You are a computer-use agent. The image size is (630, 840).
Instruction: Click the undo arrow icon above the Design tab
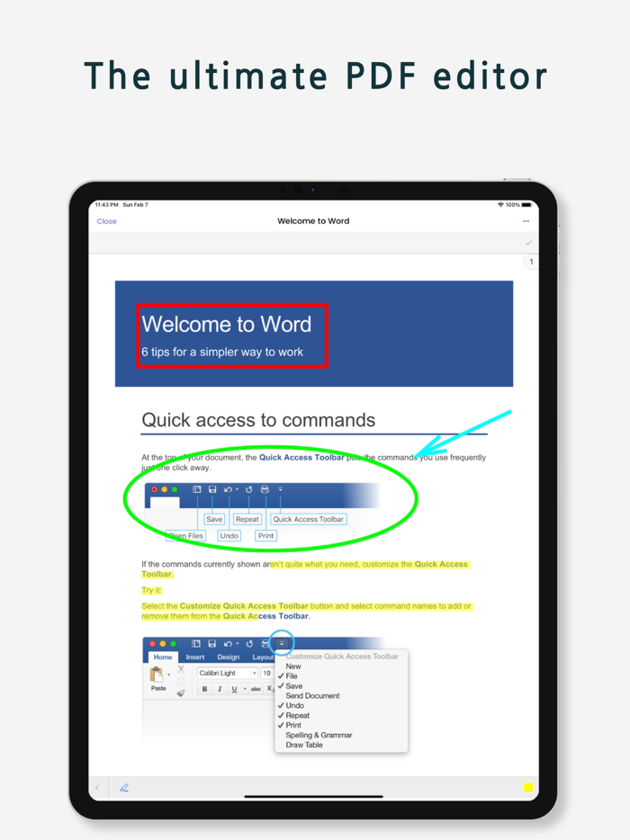(x=229, y=643)
